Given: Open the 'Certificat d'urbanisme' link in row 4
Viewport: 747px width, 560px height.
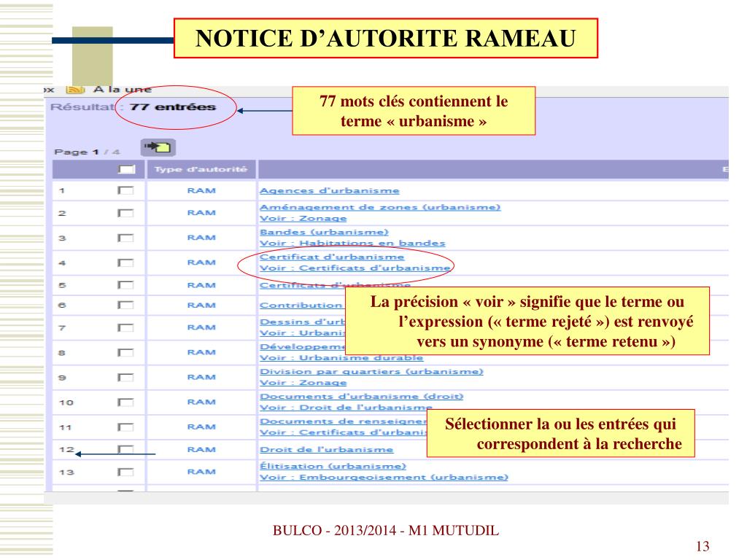Looking at the screenshot, I should [x=332, y=257].
